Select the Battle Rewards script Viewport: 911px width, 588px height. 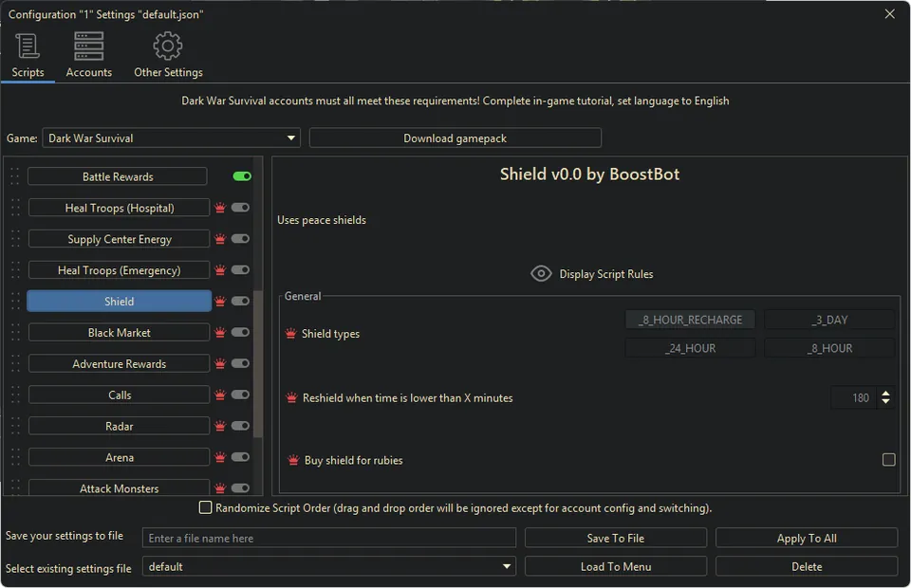pyautogui.click(x=118, y=176)
